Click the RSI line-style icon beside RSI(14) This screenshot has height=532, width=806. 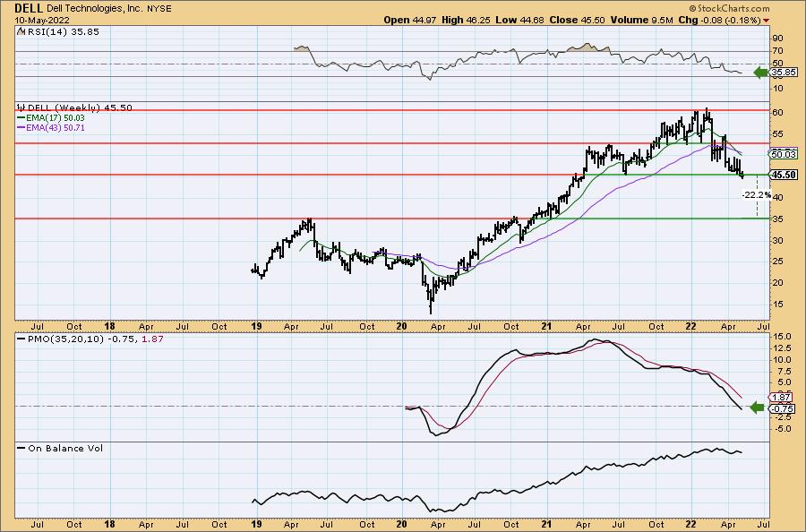coord(21,30)
